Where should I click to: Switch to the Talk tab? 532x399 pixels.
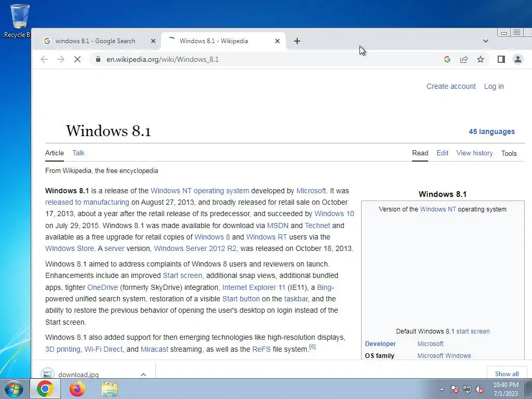[78, 153]
